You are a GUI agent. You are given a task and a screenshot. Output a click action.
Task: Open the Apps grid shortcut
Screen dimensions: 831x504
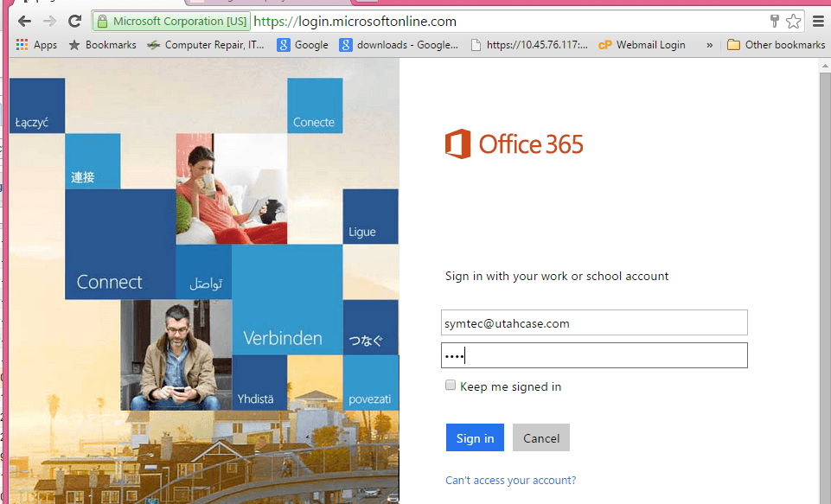pos(36,45)
